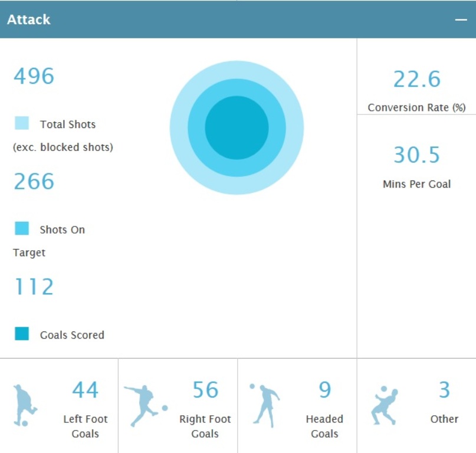
Task: Click the Attack panel header title
Action: coord(29,19)
